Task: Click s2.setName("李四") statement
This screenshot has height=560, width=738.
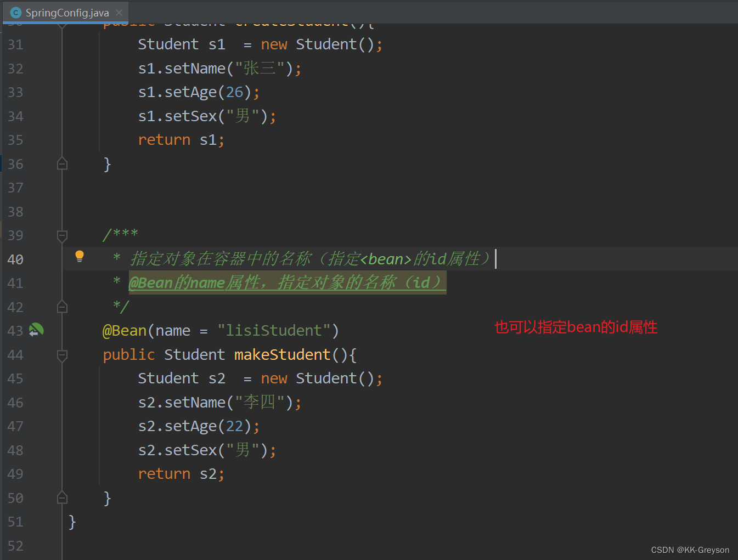Action: [219, 403]
